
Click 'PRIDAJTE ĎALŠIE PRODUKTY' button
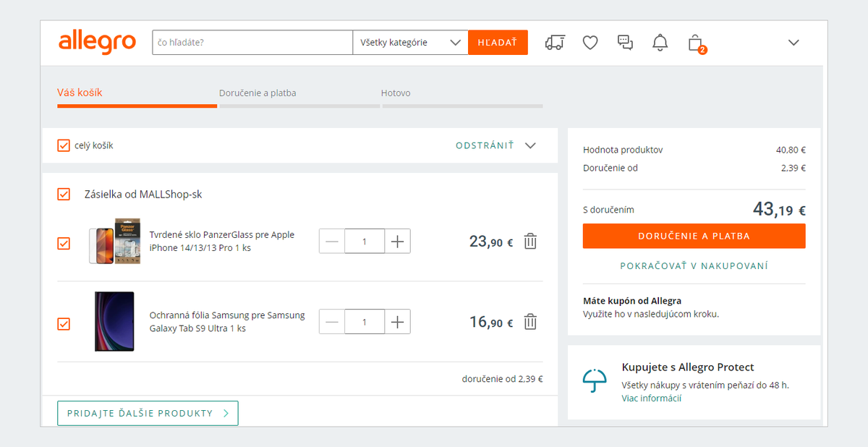pos(148,413)
